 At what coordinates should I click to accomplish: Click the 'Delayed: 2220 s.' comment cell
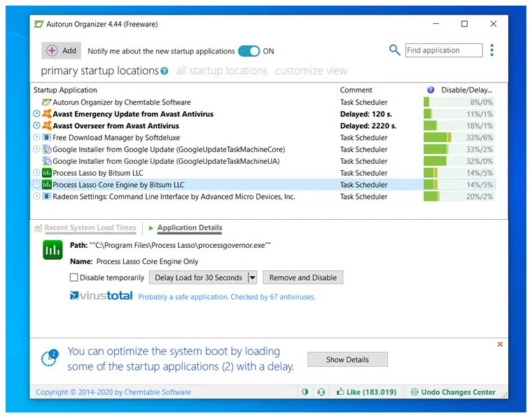tap(368, 126)
